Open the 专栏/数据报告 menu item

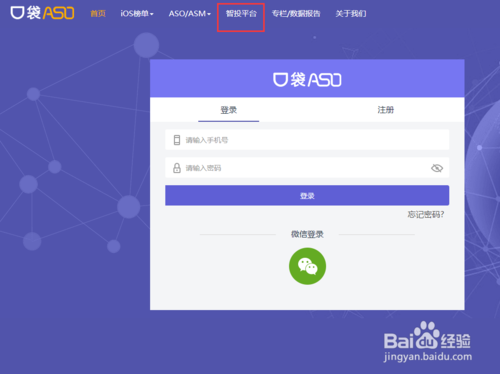click(296, 14)
